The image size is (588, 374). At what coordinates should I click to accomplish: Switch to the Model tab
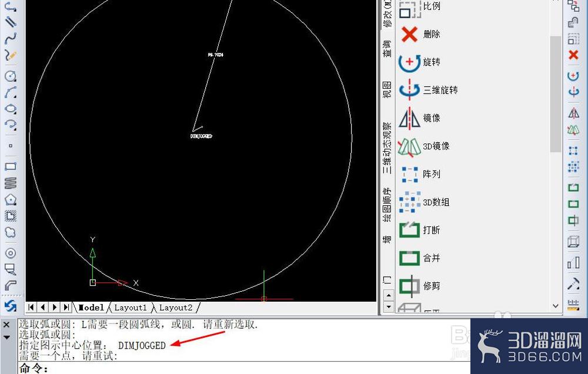91,308
